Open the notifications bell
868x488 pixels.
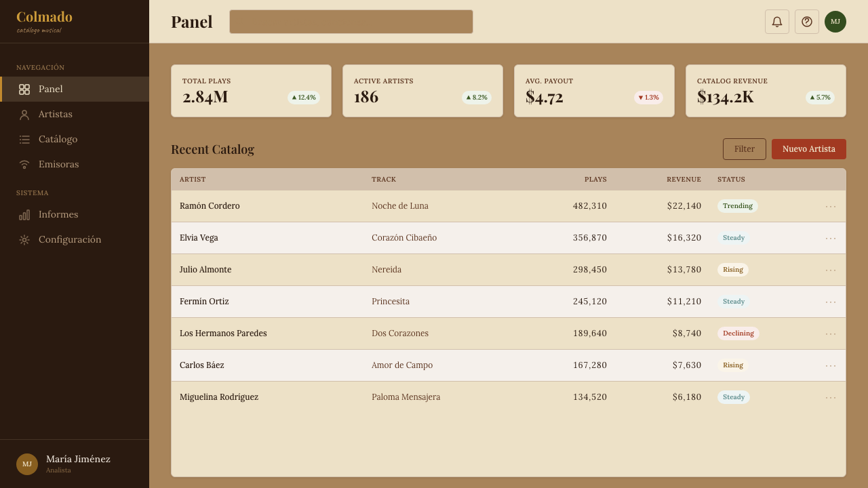point(777,22)
